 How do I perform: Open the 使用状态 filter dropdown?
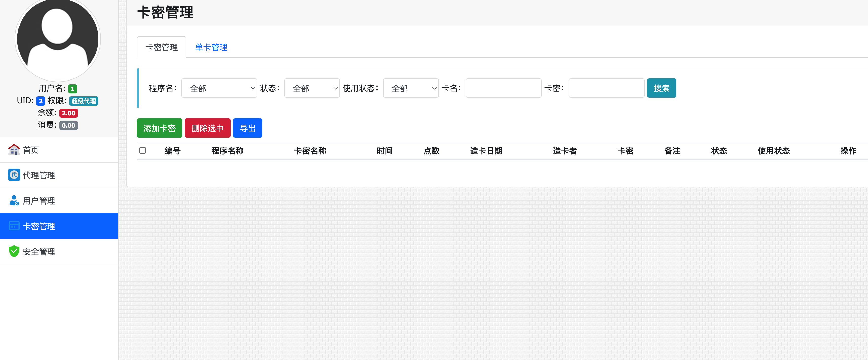point(411,88)
